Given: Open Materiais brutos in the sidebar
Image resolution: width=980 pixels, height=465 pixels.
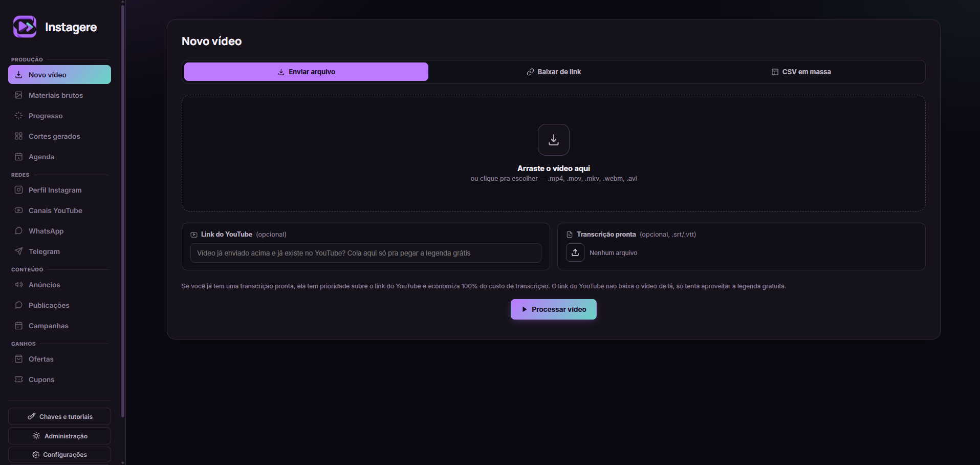Looking at the screenshot, I should coord(59,95).
